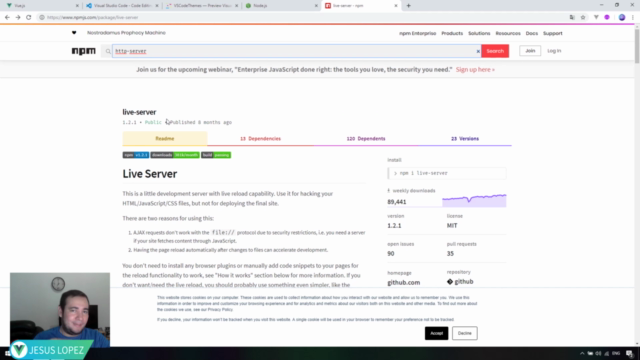
Task: Open the Chrome profile avatar
Action: point(622,17)
